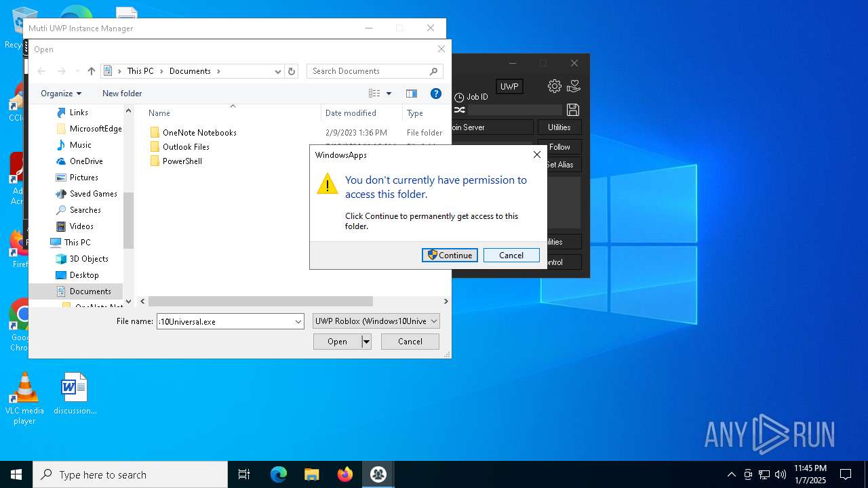Select Searches in navigation tree

(x=85, y=210)
